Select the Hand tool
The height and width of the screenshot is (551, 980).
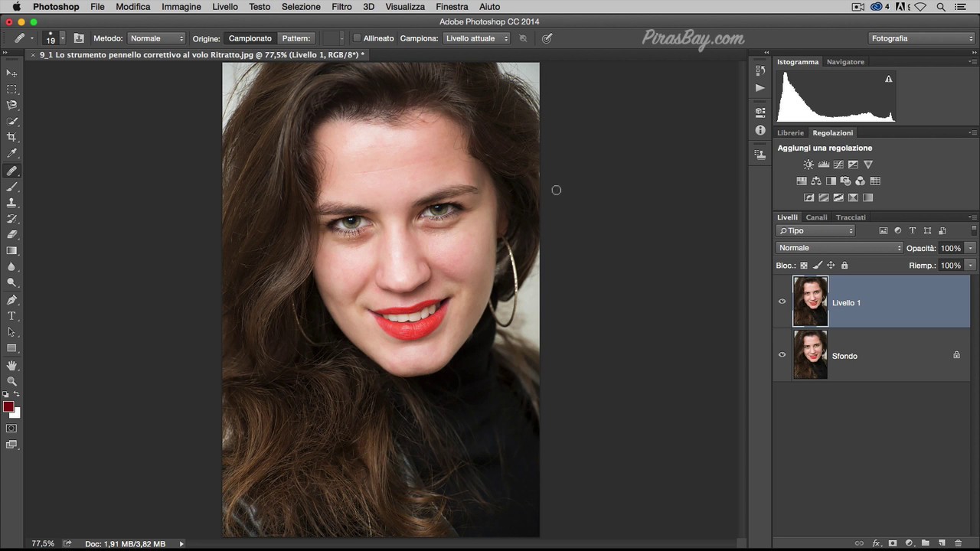click(x=11, y=366)
